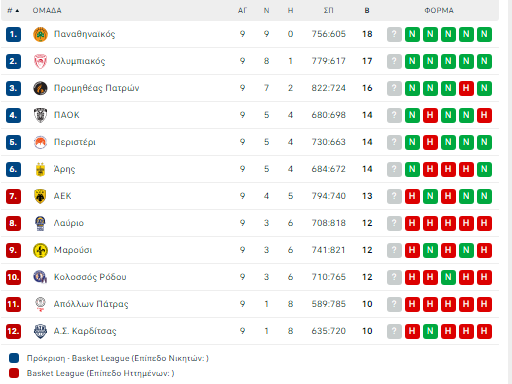Open the ΑΕΚ eagle logo

(40, 196)
